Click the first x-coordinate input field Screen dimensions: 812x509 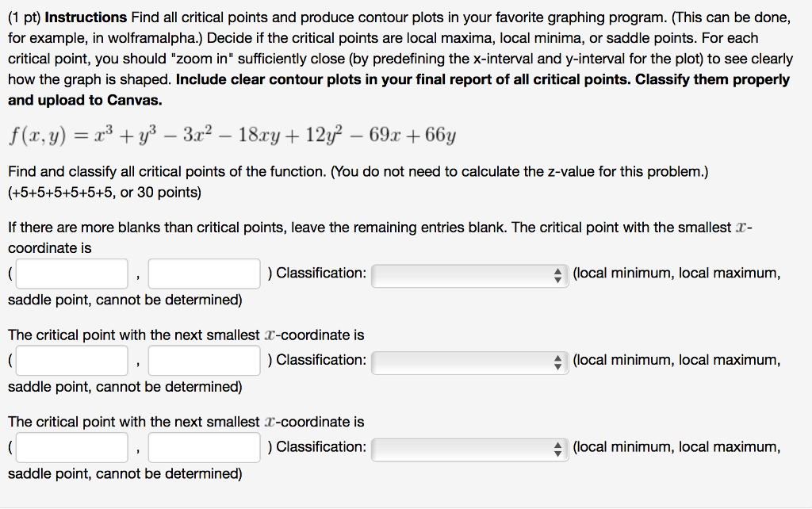[x=71, y=273]
